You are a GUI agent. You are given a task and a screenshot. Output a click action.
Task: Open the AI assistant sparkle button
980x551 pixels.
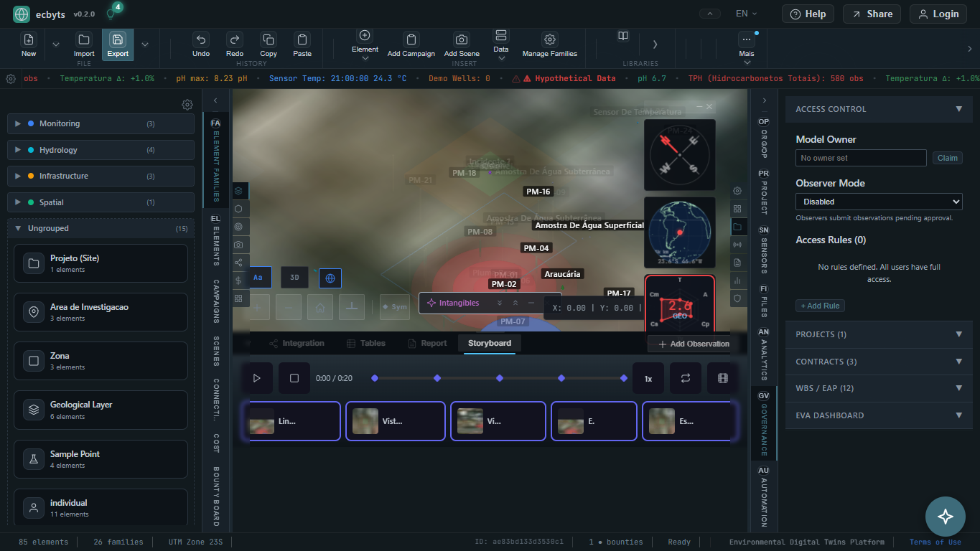(945, 517)
